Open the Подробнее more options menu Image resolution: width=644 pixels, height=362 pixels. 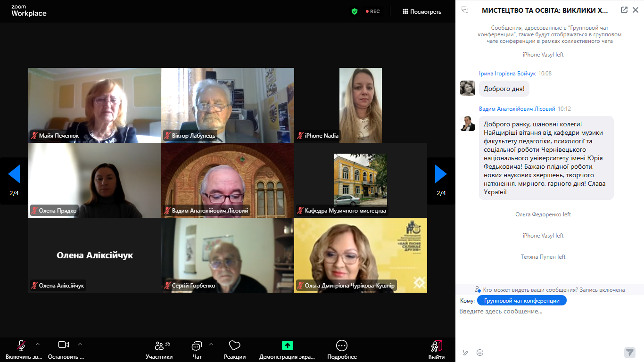point(342,350)
